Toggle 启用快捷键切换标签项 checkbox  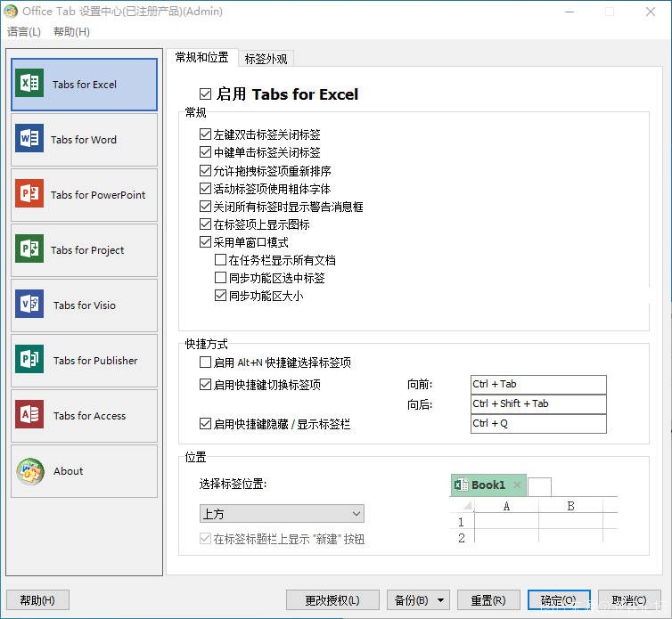click(x=205, y=385)
